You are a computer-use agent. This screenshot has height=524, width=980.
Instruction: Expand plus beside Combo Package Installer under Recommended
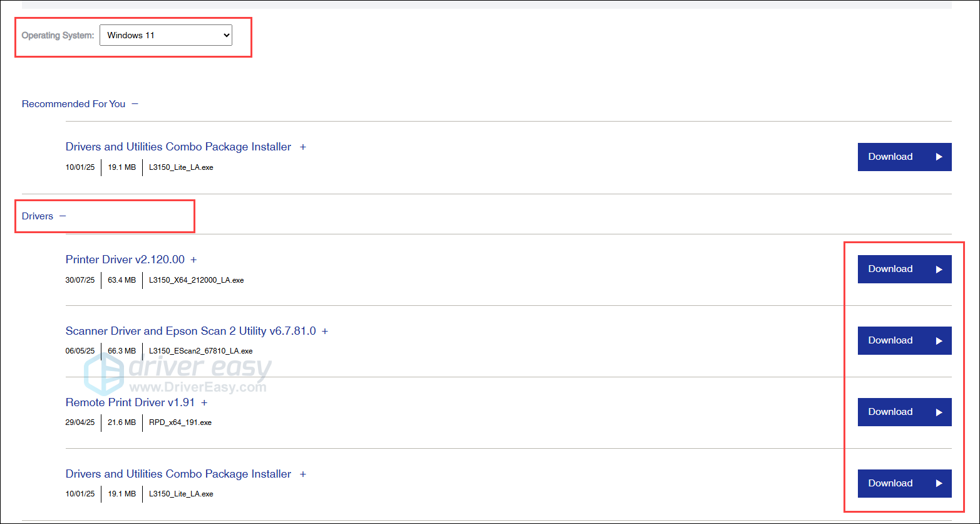point(303,147)
